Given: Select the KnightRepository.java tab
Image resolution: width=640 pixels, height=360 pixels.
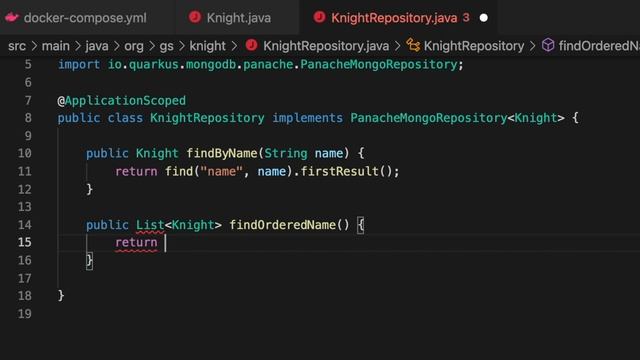Looking at the screenshot, I should tap(394, 18).
